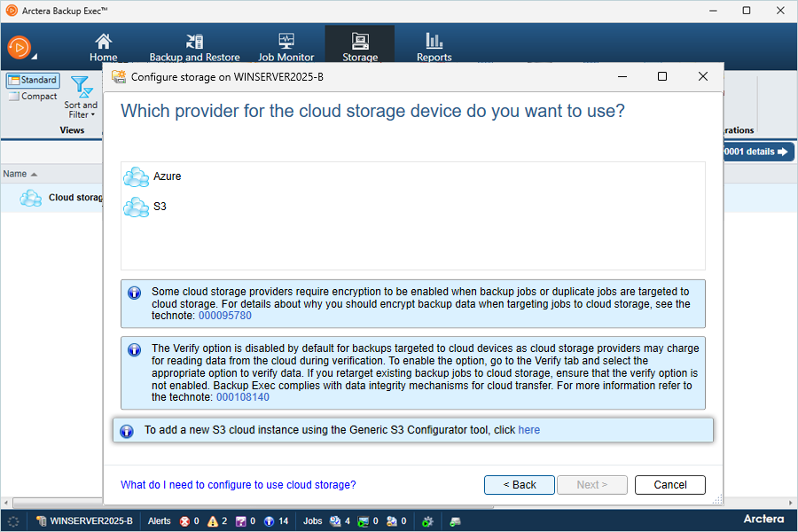
Task: Click the Back button
Action: pyautogui.click(x=520, y=485)
